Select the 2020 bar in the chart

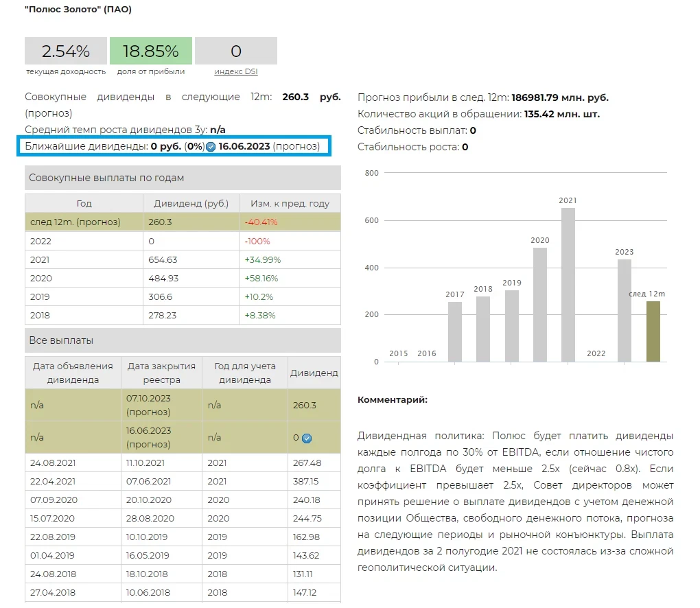tap(540, 304)
